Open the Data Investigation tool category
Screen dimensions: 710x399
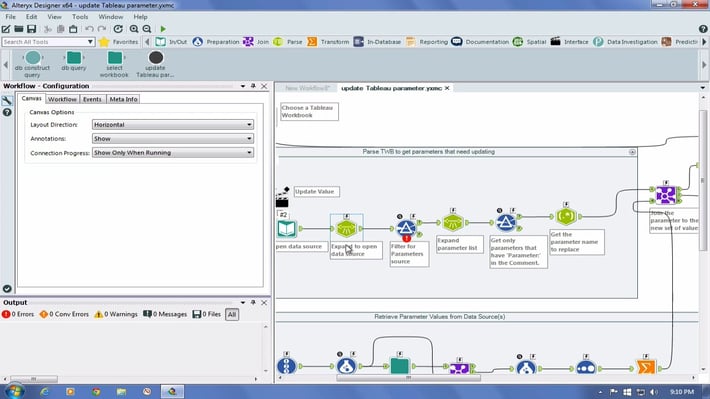click(625, 42)
